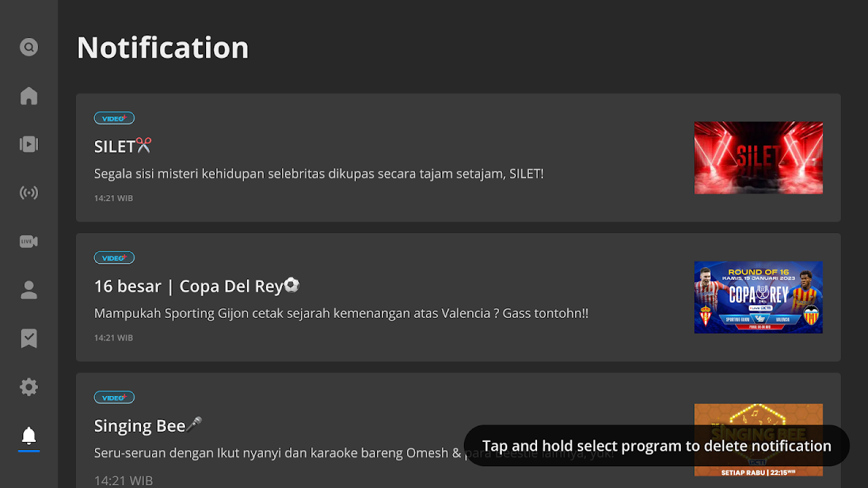The height and width of the screenshot is (488, 868).
Task: Open the Settings gear icon
Action: 28,386
